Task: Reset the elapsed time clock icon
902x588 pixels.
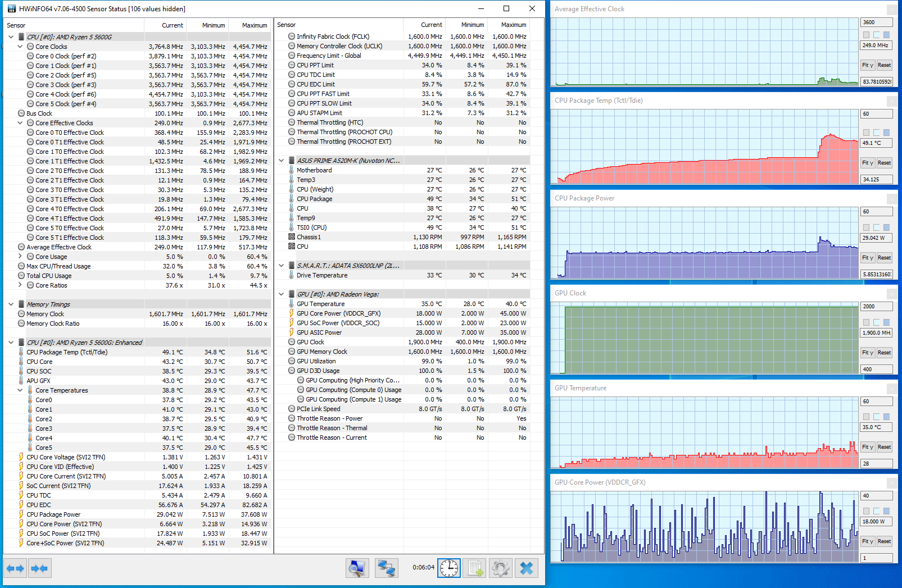Action: point(449,568)
